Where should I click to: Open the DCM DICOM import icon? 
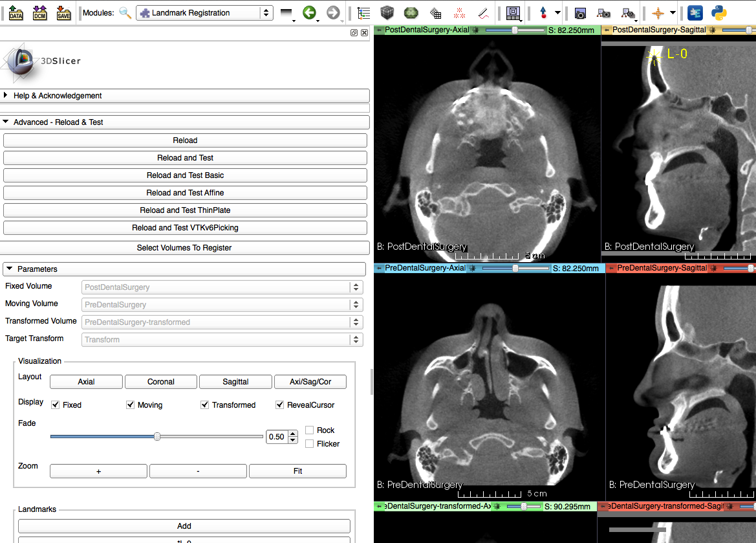pyautogui.click(x=40, y=12)
